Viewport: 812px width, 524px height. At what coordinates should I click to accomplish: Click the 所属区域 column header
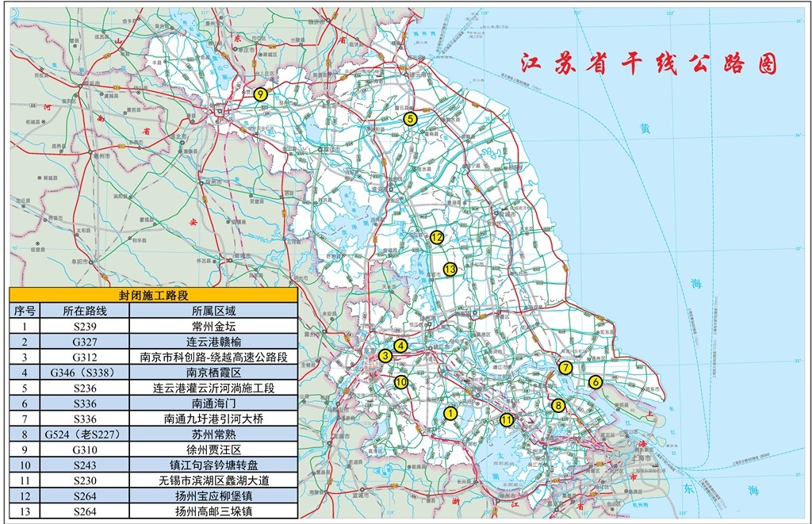point(213,311)
